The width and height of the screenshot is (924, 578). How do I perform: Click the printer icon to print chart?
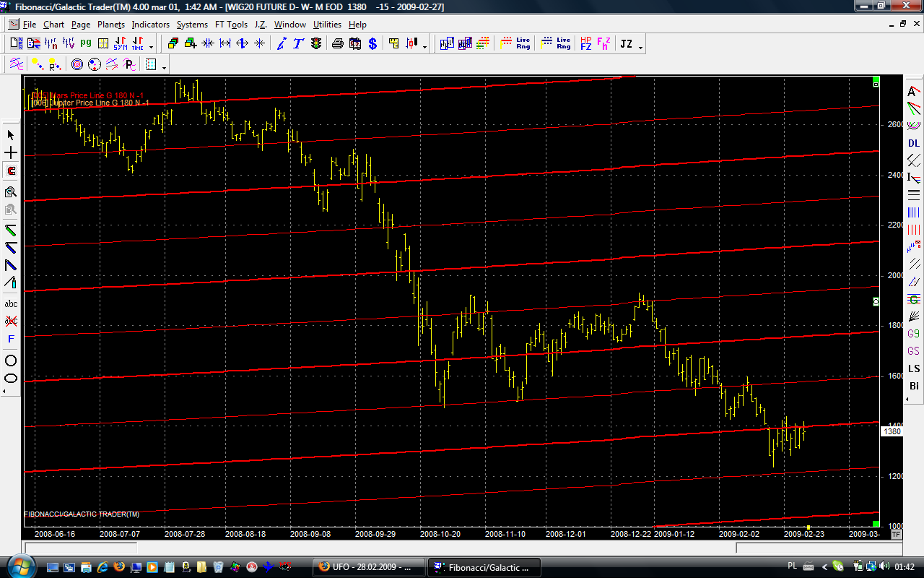tap(337, 44)
